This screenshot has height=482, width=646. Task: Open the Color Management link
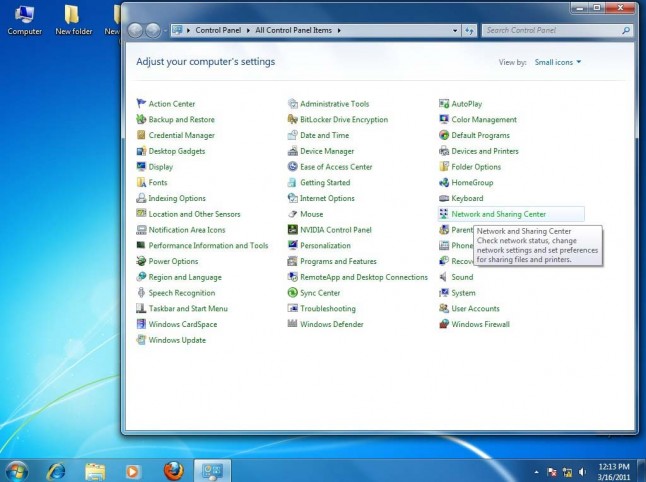484,119
